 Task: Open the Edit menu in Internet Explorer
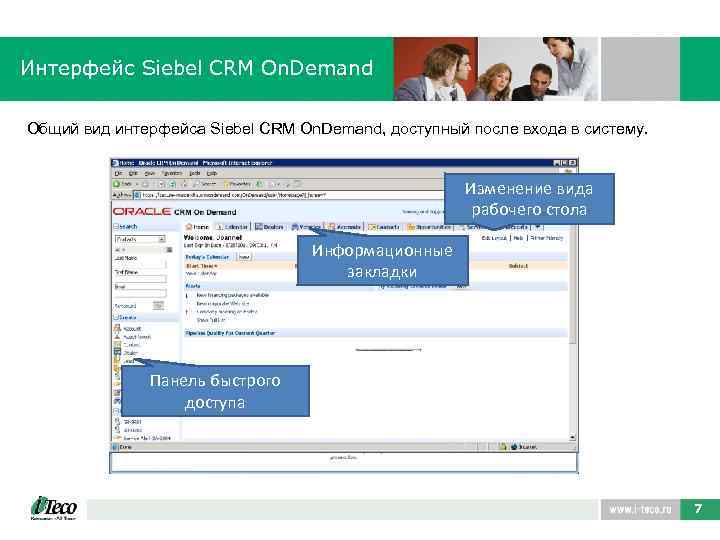coord(133,174)
